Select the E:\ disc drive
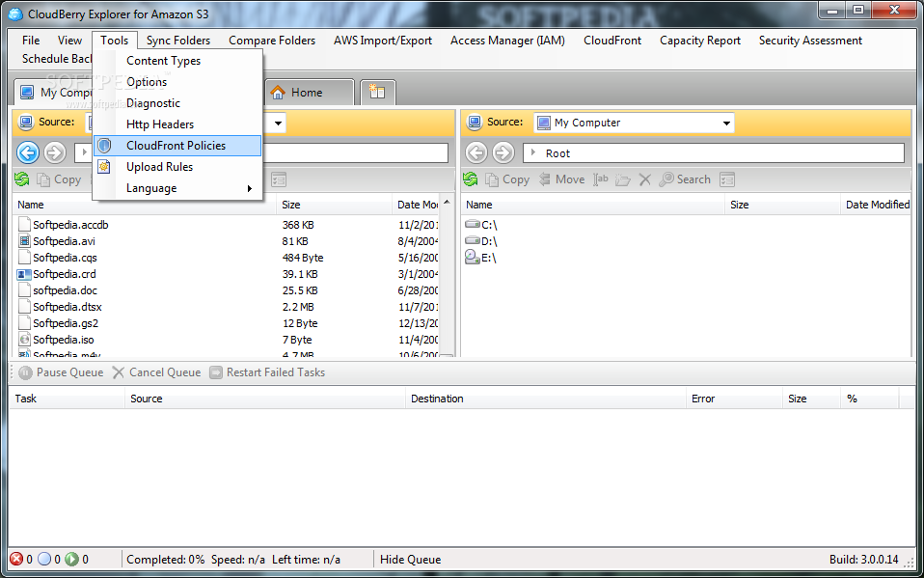 pyautogui.click(x=481, y=258)
